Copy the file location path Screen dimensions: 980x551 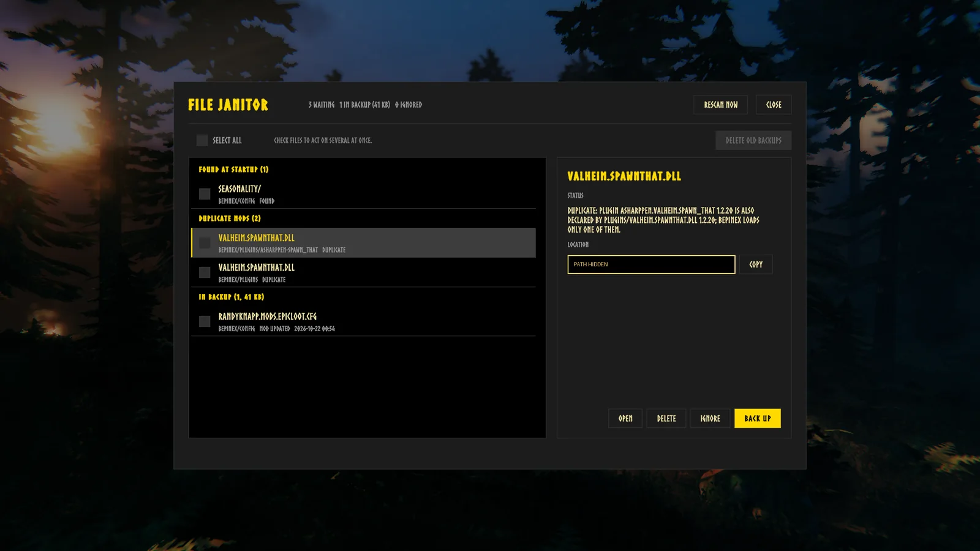756,264
